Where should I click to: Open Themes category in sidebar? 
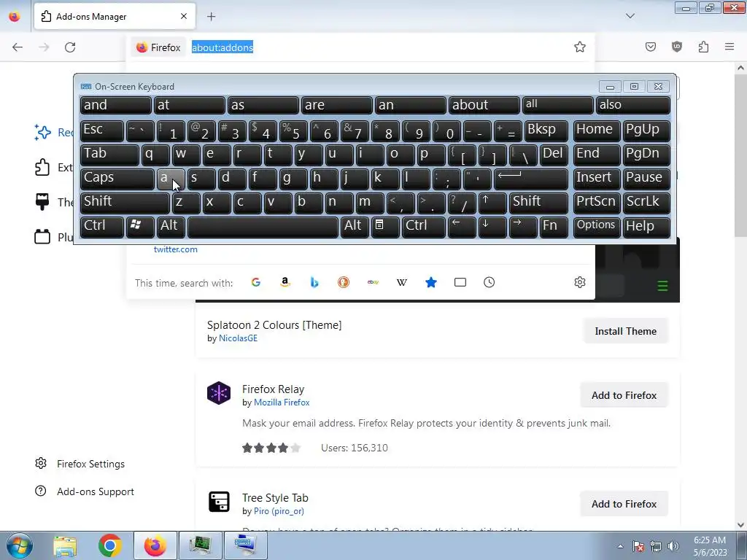tap(53, 202)
